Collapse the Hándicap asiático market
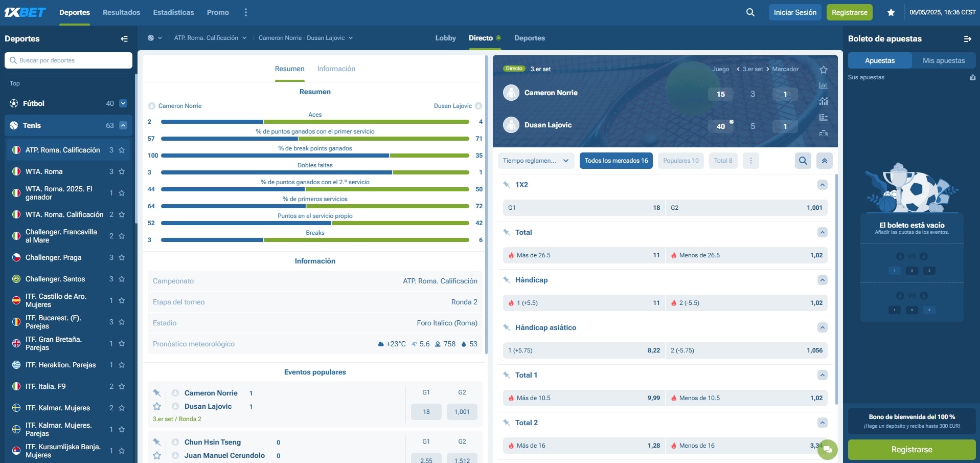This screenshot has width=980, height=463. click(822, 327)
